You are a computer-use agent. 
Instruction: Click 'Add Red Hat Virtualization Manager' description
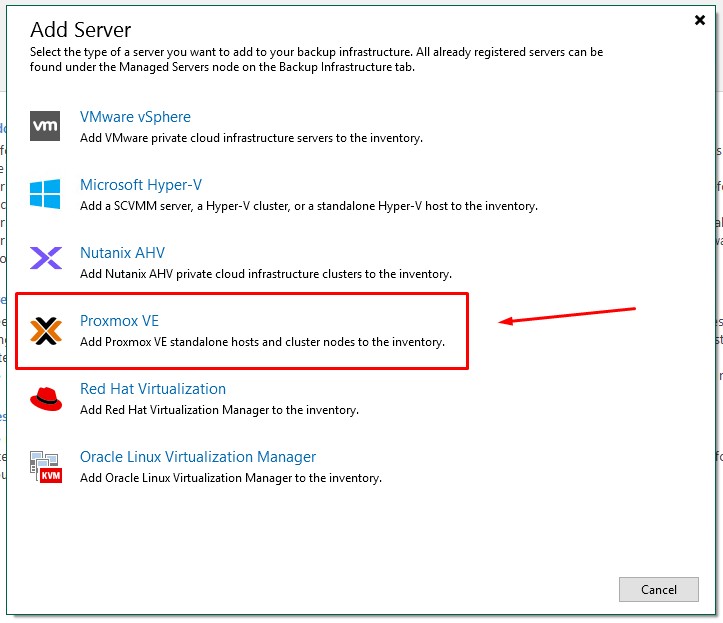(x=219, y=410)
